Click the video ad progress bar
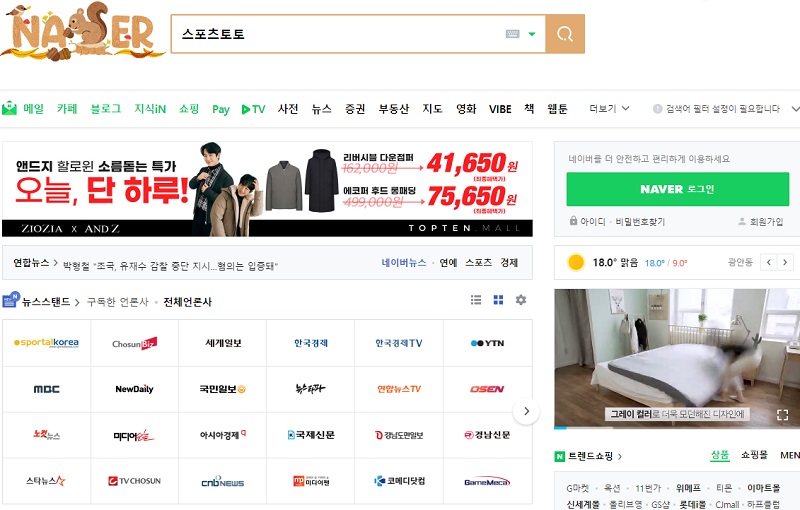800x510 pixels. pyautogui.click(x=677, y=429)
